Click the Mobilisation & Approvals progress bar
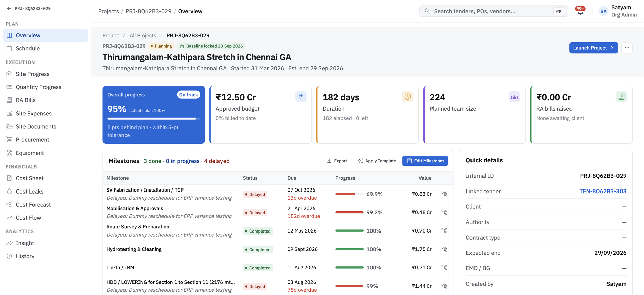The width and height of the screenshot is (644, 295). (349, 212)
